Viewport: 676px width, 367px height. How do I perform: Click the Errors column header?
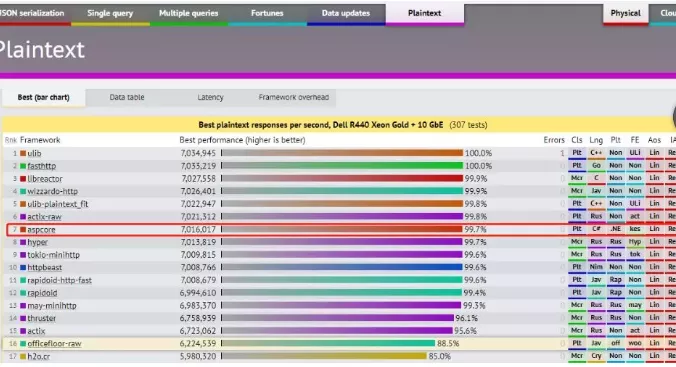pyautogui.click(x=554, y=140)
